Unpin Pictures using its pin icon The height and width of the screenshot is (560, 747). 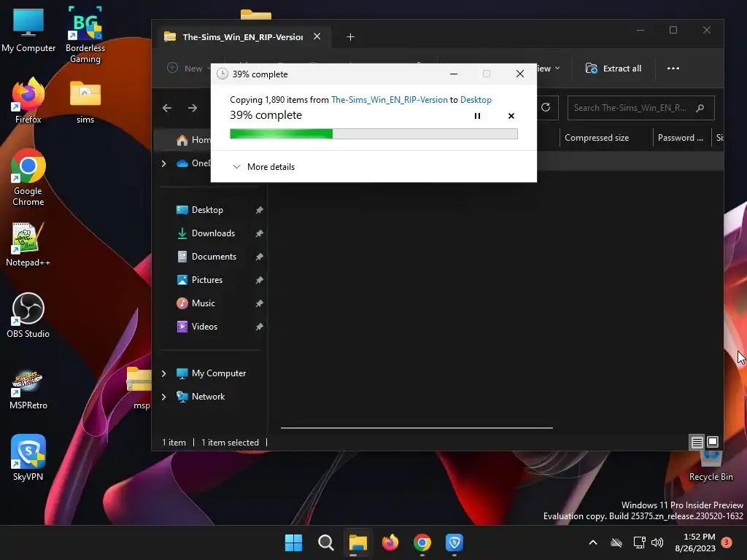pos(259,280)
